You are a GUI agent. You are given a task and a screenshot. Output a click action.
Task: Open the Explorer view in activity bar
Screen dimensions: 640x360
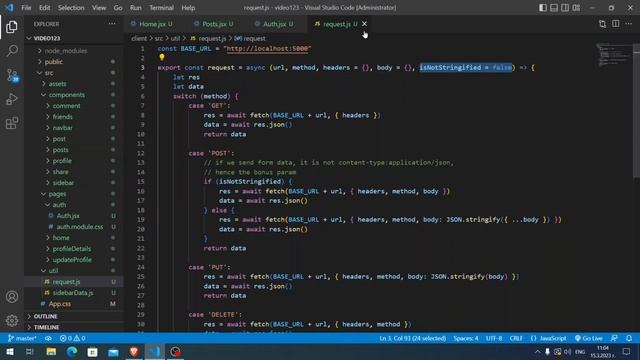point(12,27)
